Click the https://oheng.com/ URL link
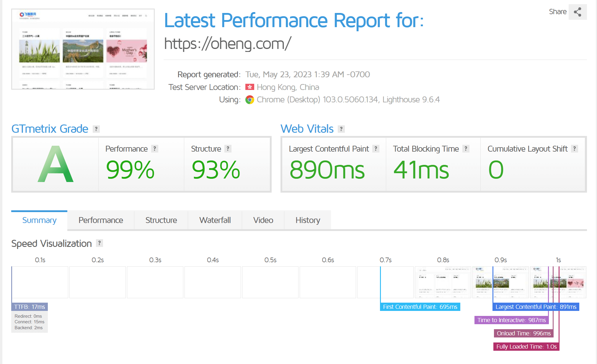Image resolution: width=597 pixels, height=364 pixels. [x=228, y=44]
